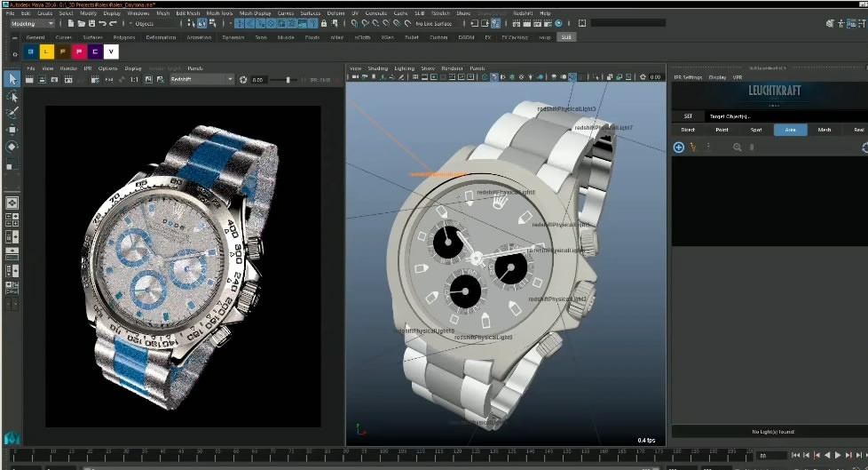868x470 pixels.
Task: Click the viewport select camera icon
Action: tap(355, 77)
